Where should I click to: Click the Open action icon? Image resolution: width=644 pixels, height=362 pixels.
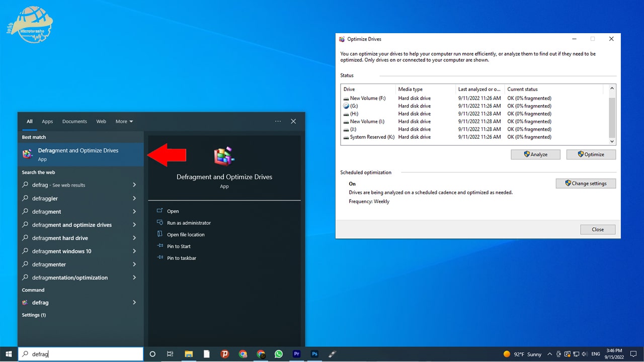[160, 211]
